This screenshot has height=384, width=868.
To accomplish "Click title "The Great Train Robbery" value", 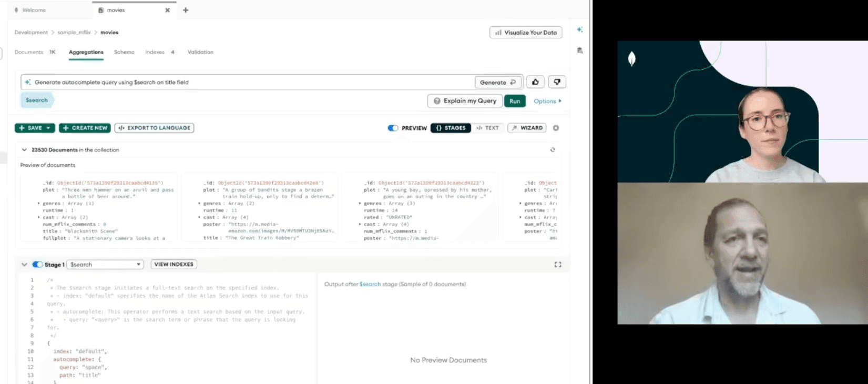I will [262, 238].
